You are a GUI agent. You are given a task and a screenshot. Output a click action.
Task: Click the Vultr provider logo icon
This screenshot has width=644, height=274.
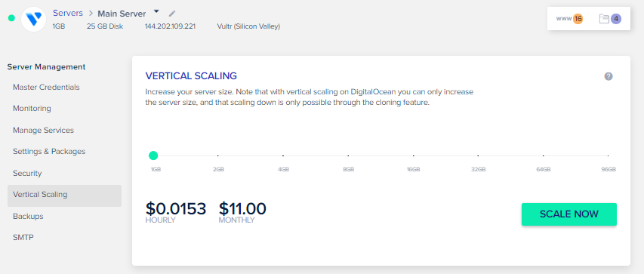(34, 19)
